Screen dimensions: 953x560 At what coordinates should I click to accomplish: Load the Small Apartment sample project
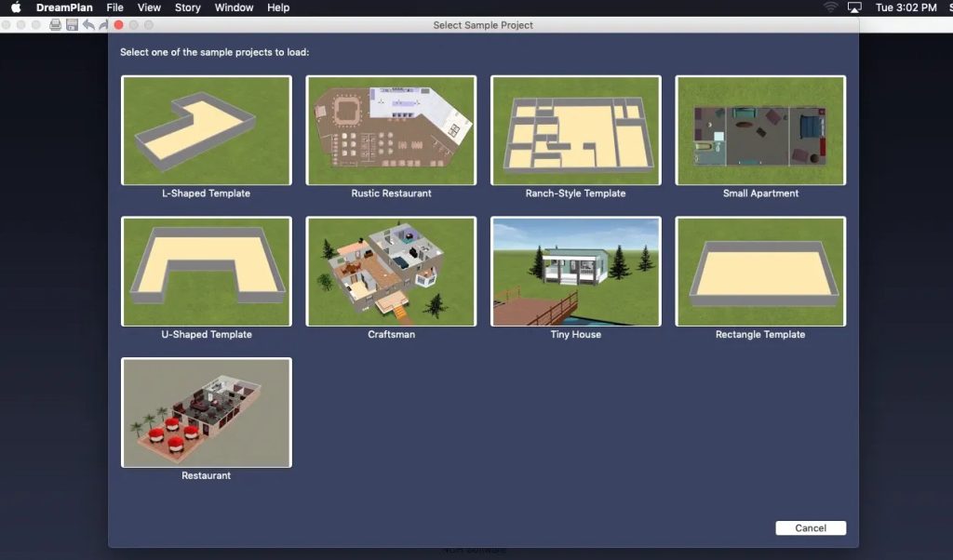click(x=759, y=130)
